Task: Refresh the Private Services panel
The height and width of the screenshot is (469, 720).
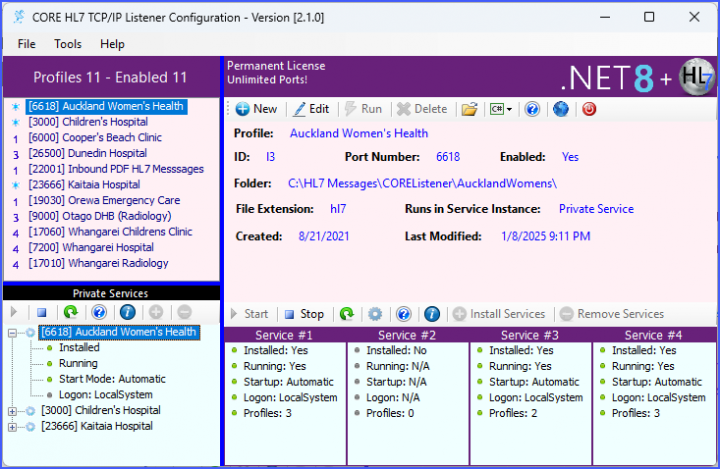Action: point(71,312)
